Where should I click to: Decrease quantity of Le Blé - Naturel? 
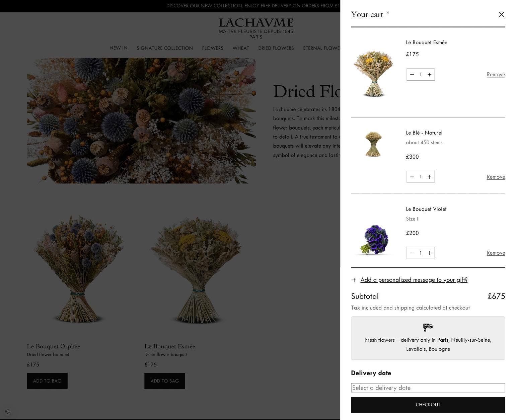point(412,177)
